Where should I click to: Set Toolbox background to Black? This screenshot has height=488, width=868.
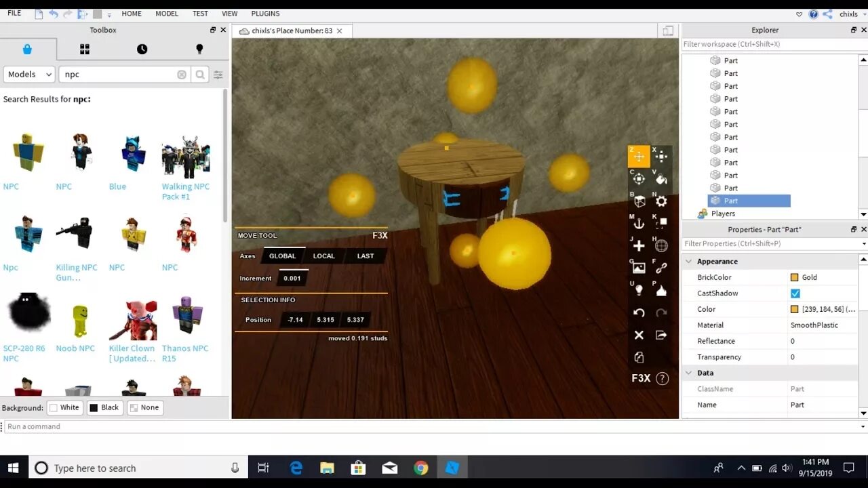104,407
